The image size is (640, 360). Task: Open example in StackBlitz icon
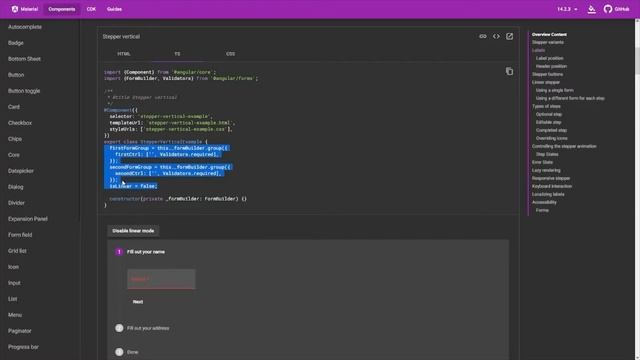(509, 36)
